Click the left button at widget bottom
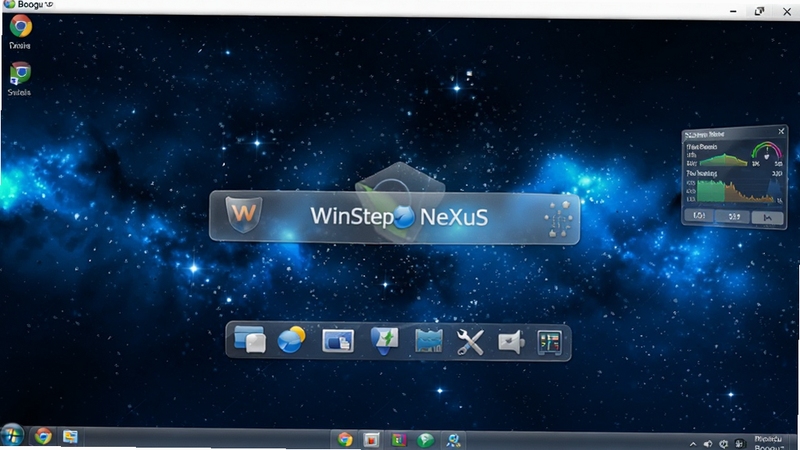Viewport: 800px width, 450px height. tap(699, 216)
